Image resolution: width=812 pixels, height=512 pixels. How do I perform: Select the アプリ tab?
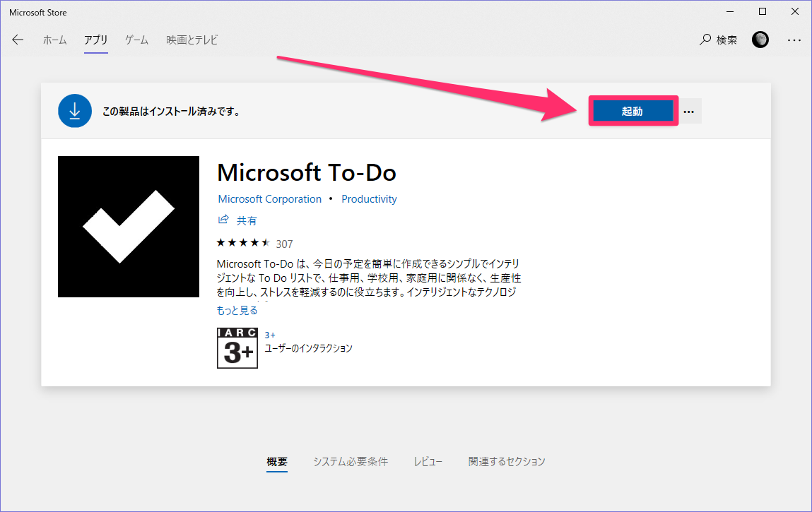(x=96, y=40)
